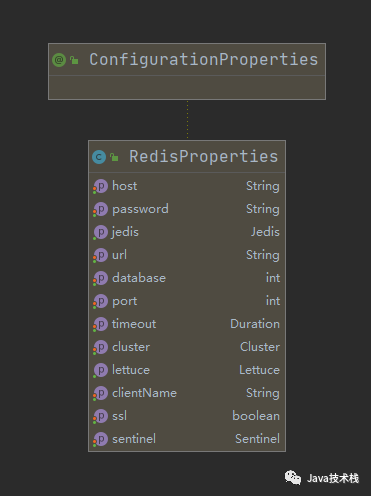371x496 pixels.
Task: Select the password property name
Action: coord(140,209)
